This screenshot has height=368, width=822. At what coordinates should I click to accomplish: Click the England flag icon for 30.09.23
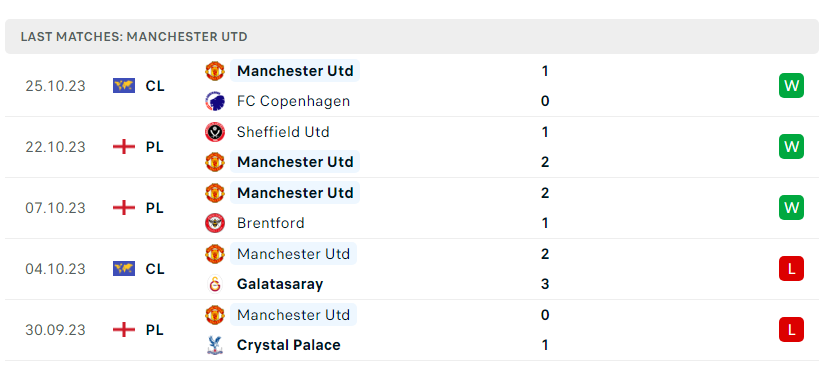pyautogui.click(x=124, y=330)
